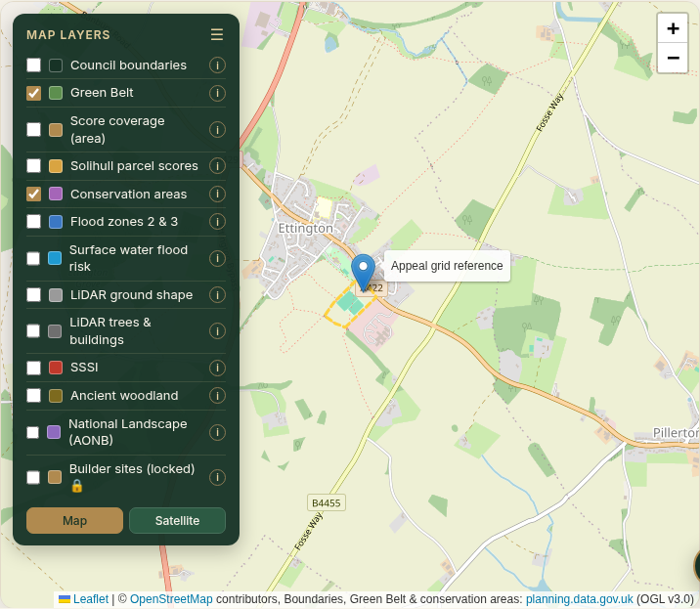Open the SSSI layer info icon
Viewport: 700px width, 609px height.
point(217,368)
